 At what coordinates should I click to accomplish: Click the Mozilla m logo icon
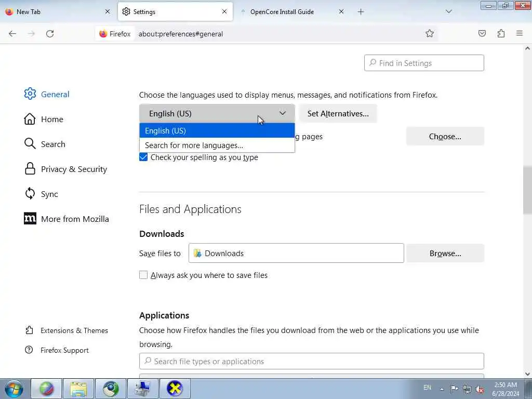pyautogui.click(x=30, y=219)
